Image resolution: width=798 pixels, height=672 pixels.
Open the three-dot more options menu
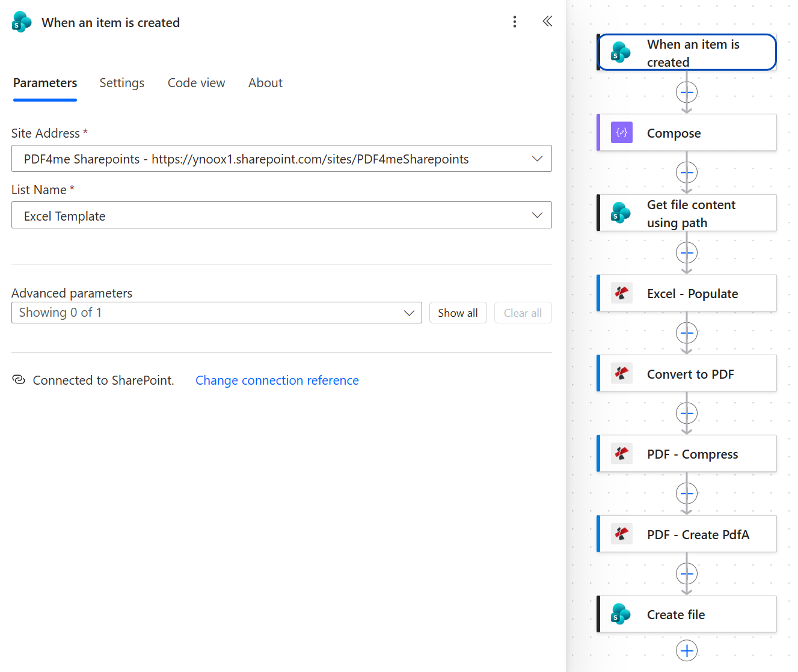click(514, 22)
